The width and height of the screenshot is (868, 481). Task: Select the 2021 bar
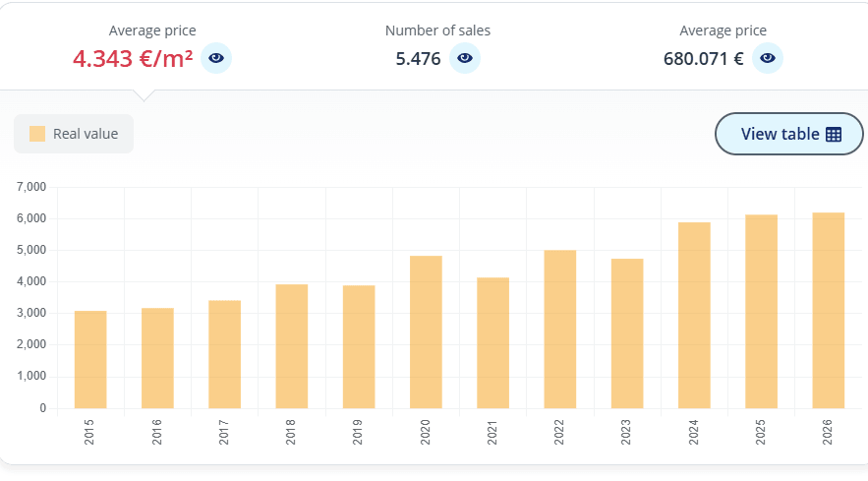(x=493, y=343)
